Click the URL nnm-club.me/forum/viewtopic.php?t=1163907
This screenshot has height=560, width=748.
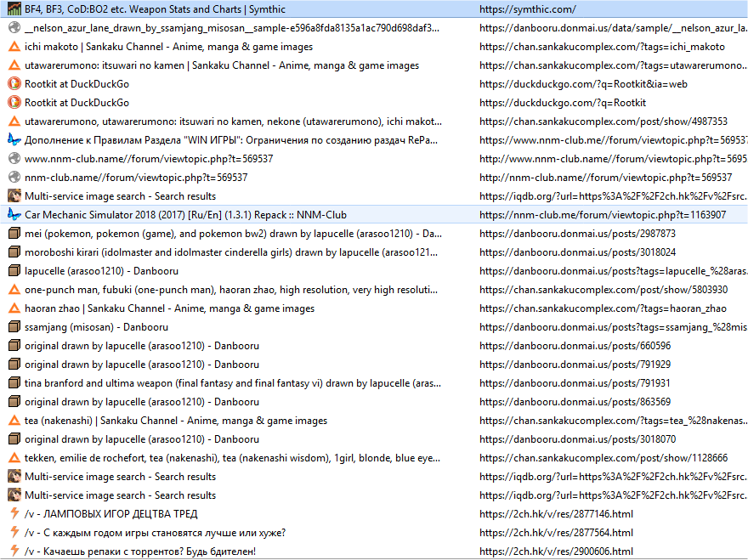603,215
